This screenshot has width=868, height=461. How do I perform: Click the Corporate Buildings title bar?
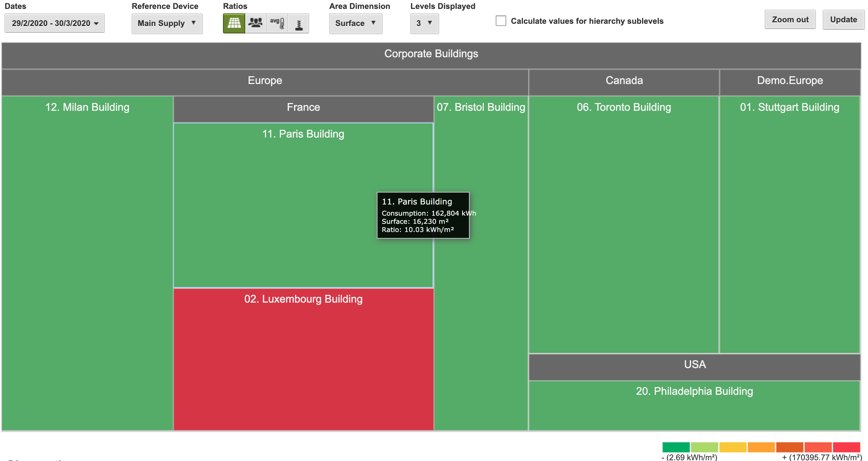pyautogui.click(x=431, y=54)
